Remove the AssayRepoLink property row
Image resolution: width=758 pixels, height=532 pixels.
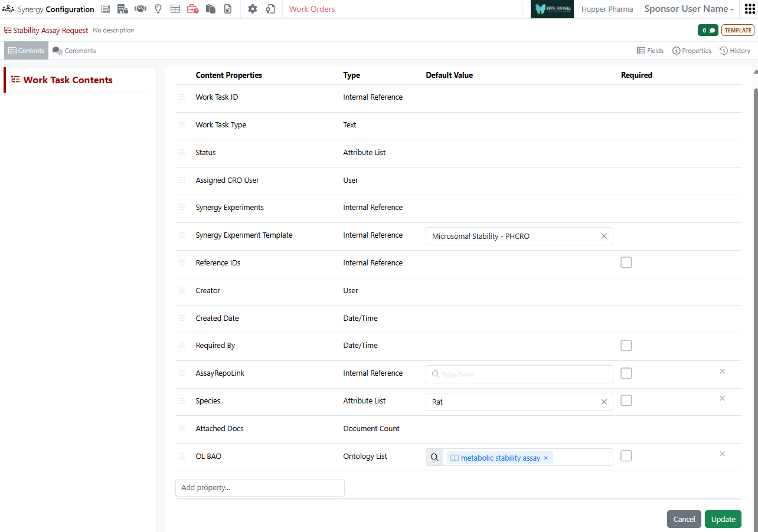tap(722, 371)
